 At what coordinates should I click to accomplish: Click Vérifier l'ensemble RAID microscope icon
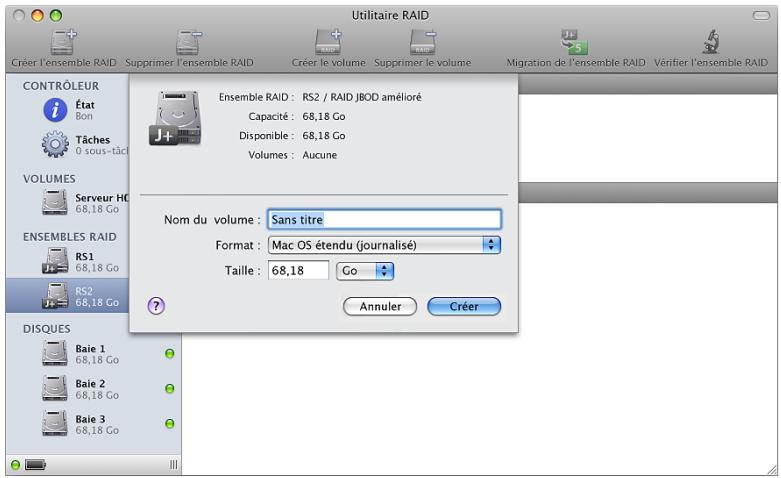point(711,42)
